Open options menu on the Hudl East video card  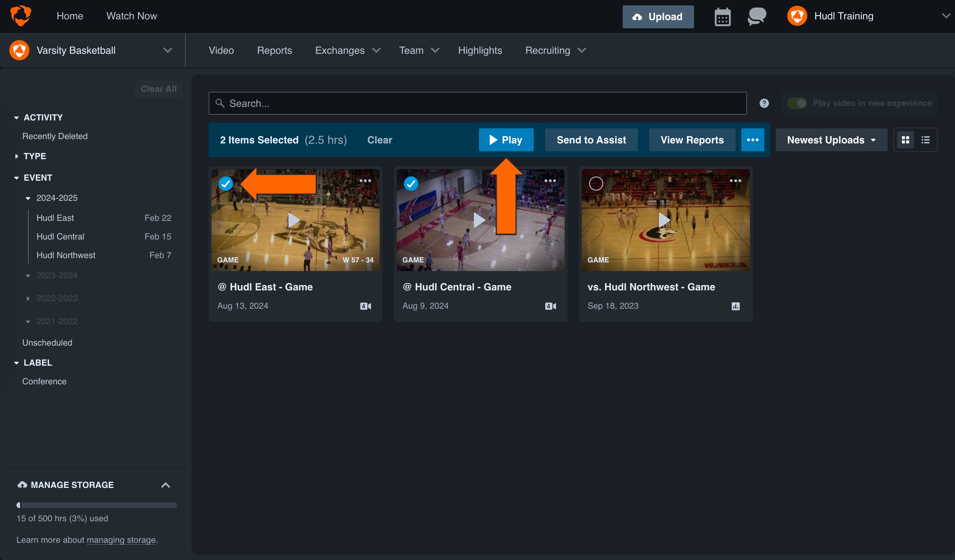(365, 181)
